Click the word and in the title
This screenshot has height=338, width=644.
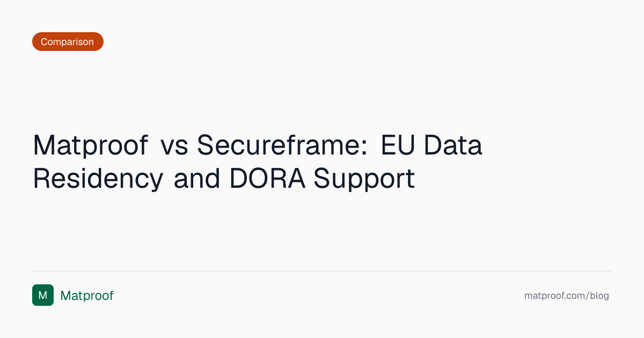pos(197,179)
